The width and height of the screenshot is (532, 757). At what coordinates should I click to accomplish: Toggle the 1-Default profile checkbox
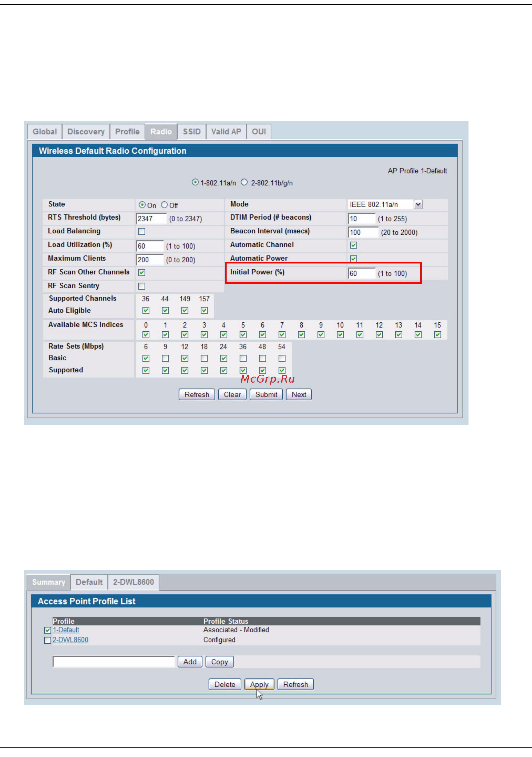pos(47,630)
